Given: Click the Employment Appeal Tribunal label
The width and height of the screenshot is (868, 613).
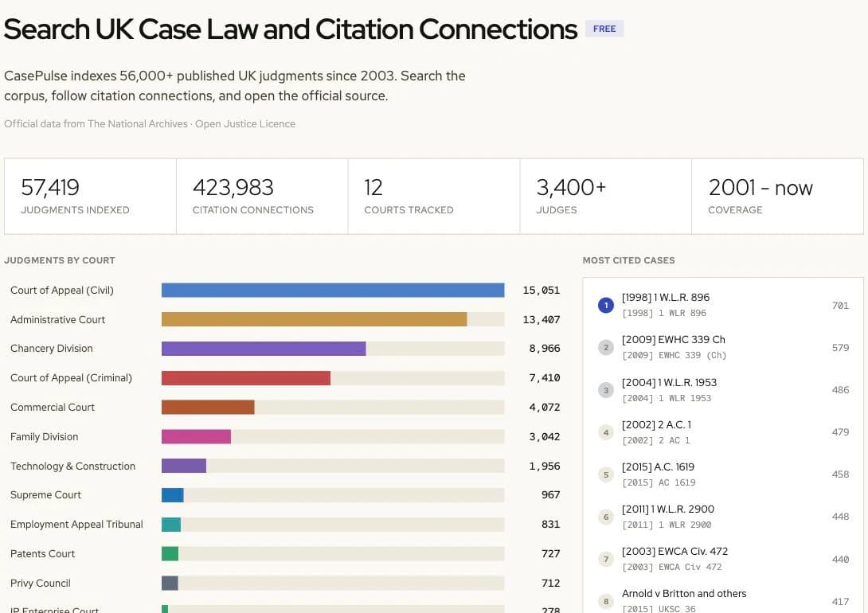Looking at the screenshot, I should (76, 525).
